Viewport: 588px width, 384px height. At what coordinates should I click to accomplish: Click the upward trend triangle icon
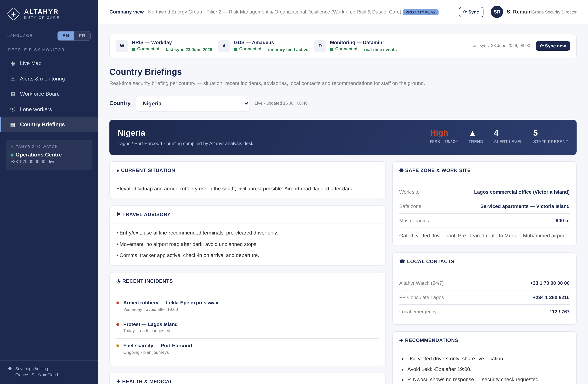click(x=472, y=133)
